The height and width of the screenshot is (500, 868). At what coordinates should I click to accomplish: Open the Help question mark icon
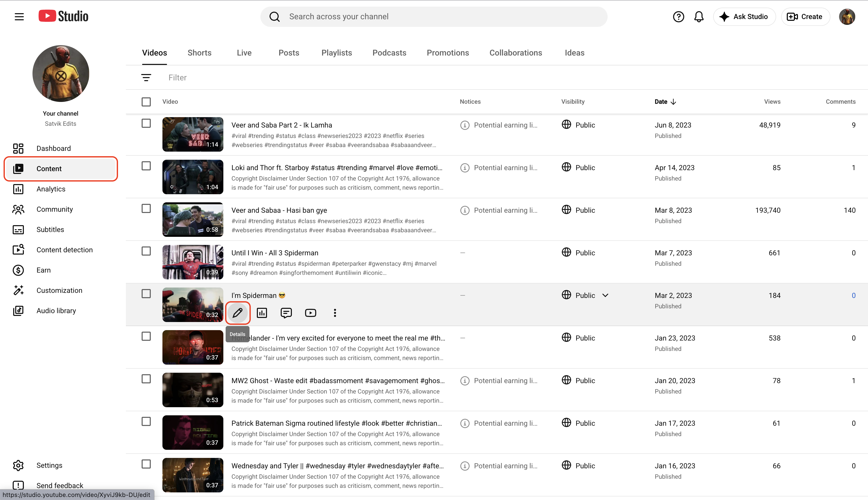[x=678, y=16]
